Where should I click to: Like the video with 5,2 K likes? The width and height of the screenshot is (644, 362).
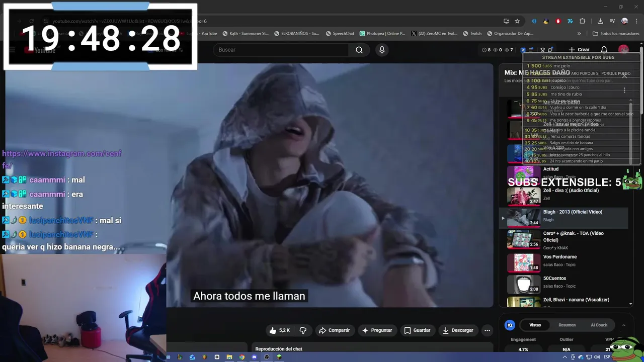click(279, 330)
